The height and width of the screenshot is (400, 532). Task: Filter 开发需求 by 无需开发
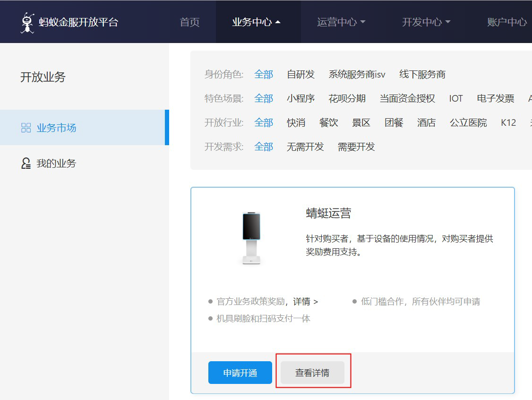(305, 147)
